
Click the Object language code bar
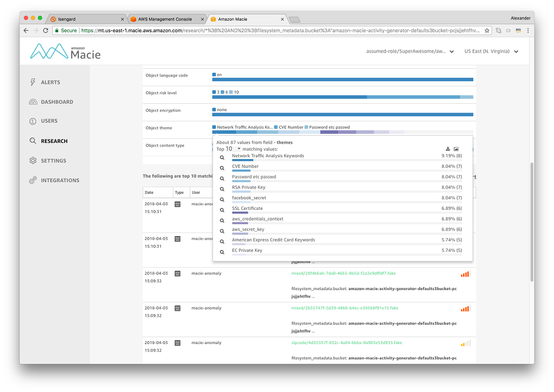click(x=343, y=80)
